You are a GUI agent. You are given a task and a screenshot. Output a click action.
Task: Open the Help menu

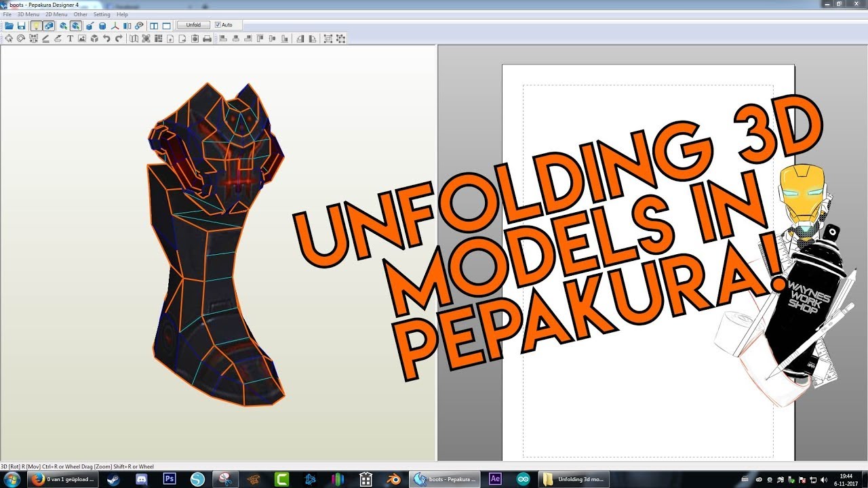coord(122,14)
